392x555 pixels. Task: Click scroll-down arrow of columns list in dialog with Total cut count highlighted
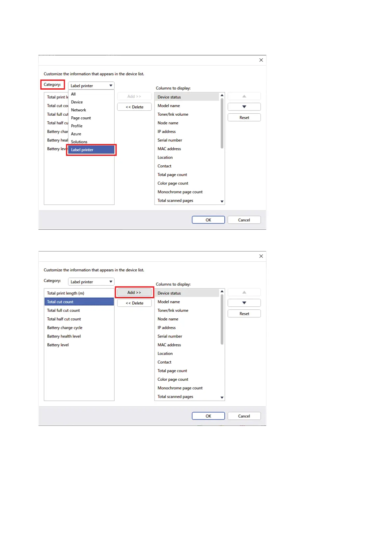[222, 397]
